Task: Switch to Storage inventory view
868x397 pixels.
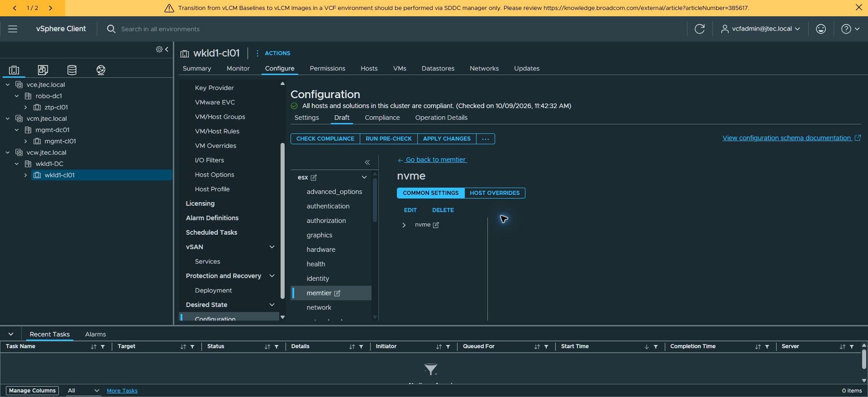Action: coord(72,70)
